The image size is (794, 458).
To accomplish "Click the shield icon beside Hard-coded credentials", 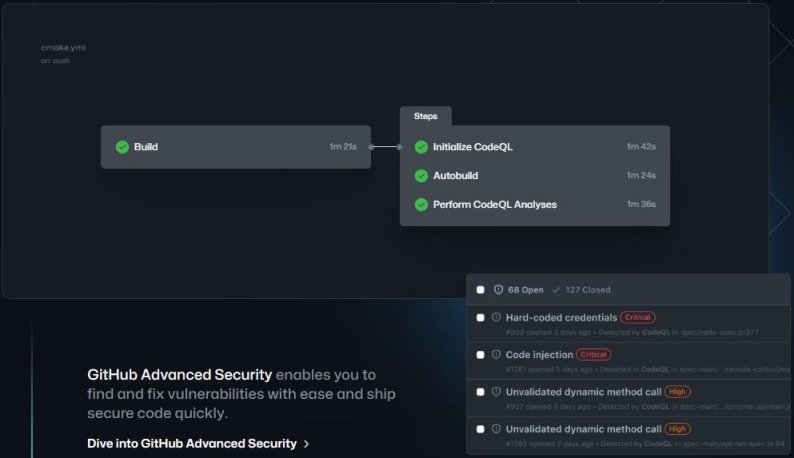I will pyautogui.click(x=496, y=317).
